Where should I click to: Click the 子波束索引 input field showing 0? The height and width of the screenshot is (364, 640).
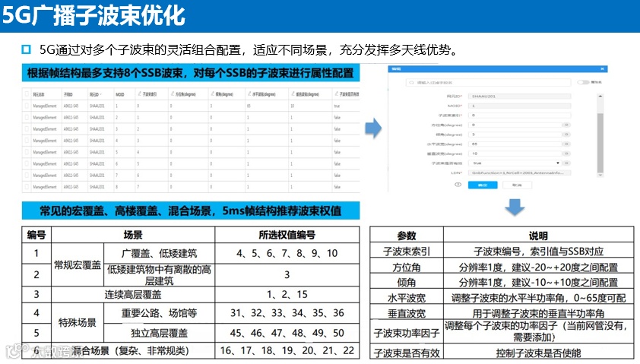(520, 116)
